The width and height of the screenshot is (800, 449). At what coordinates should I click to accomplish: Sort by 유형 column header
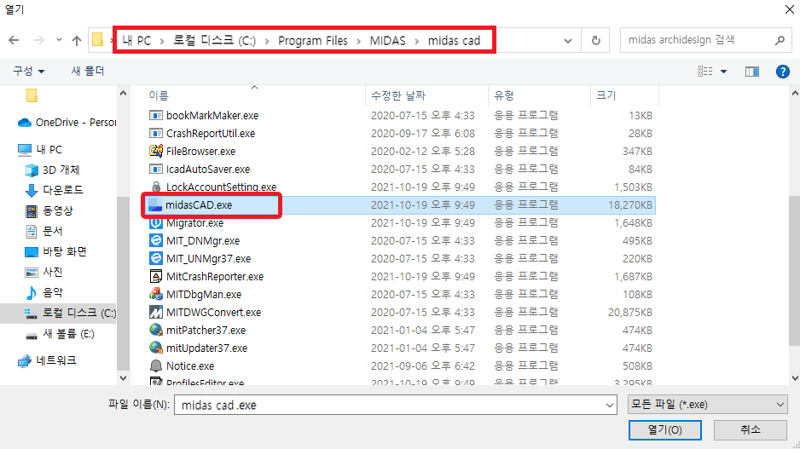point(504,95)
